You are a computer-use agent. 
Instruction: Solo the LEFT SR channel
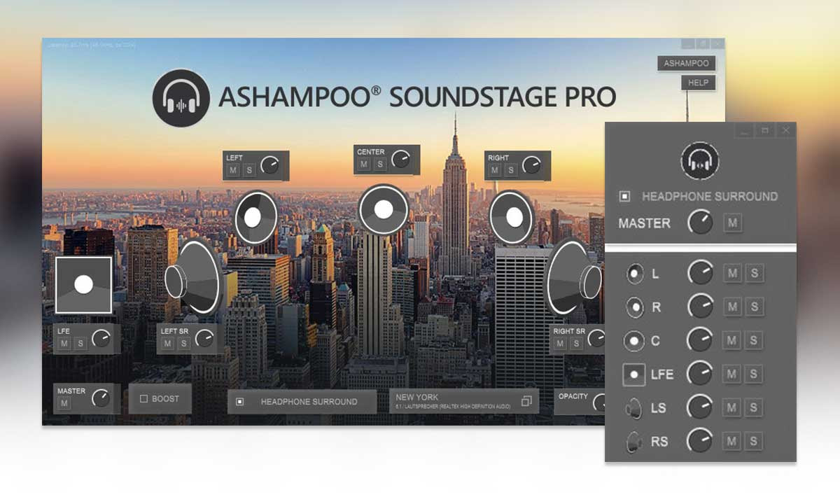click(183, 343)
